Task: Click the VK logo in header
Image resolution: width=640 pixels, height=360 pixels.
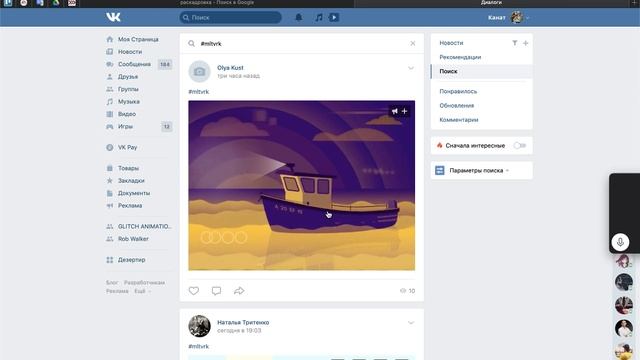Action: [113, 17]
